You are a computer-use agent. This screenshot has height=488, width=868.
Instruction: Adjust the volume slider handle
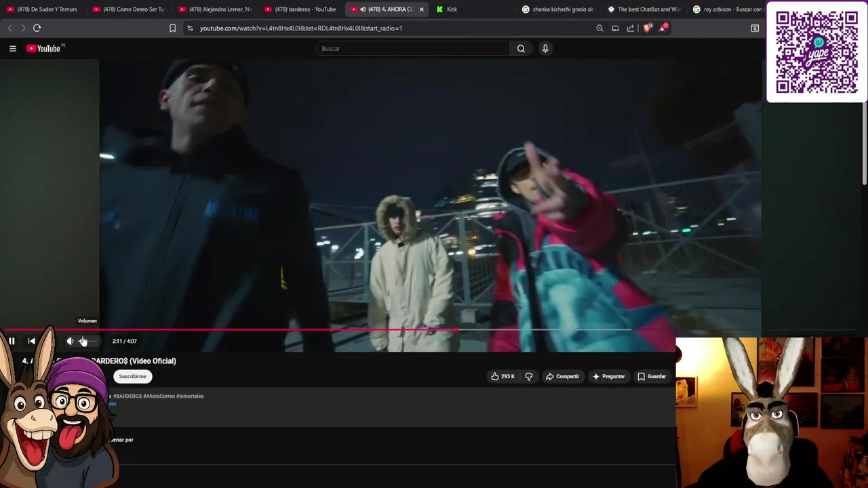[83, 341]
